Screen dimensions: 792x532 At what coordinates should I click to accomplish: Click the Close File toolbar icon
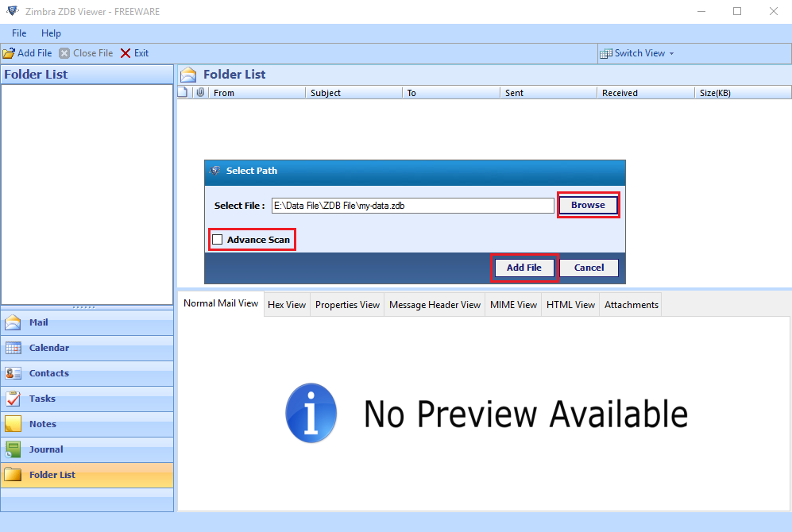click(64, 53)
